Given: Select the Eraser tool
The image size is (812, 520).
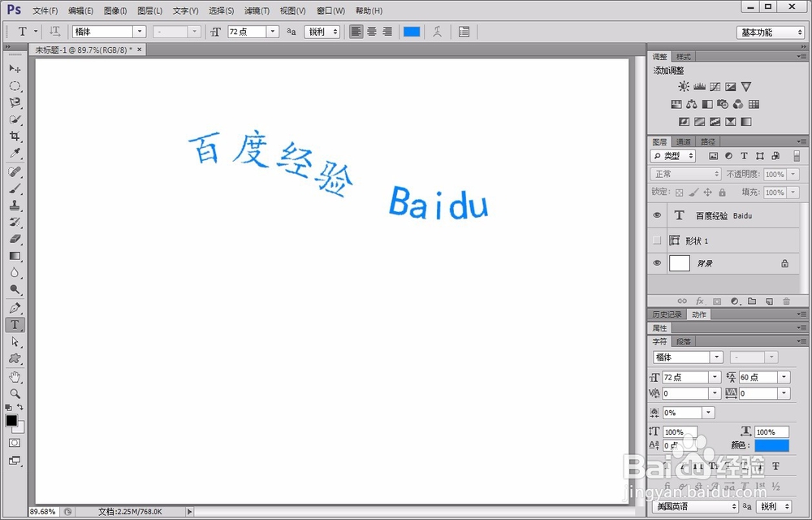Looking at the screenshot, I should 15,239.
